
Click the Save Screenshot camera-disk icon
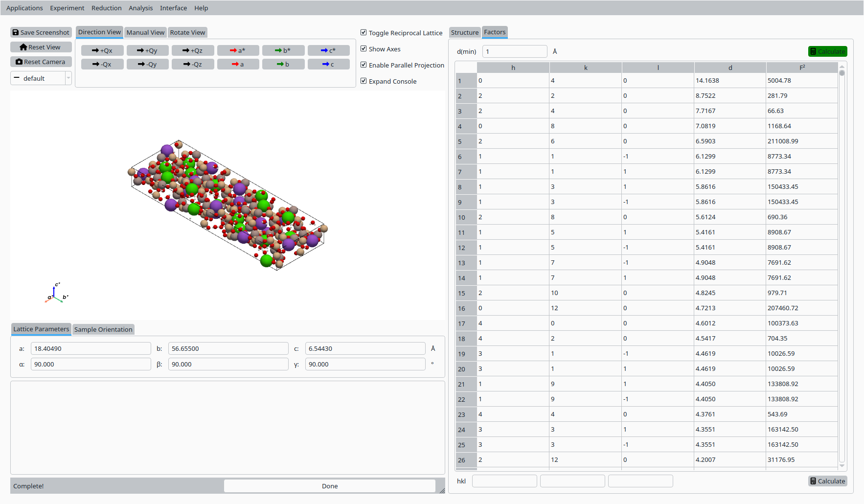tap(16, 32)
